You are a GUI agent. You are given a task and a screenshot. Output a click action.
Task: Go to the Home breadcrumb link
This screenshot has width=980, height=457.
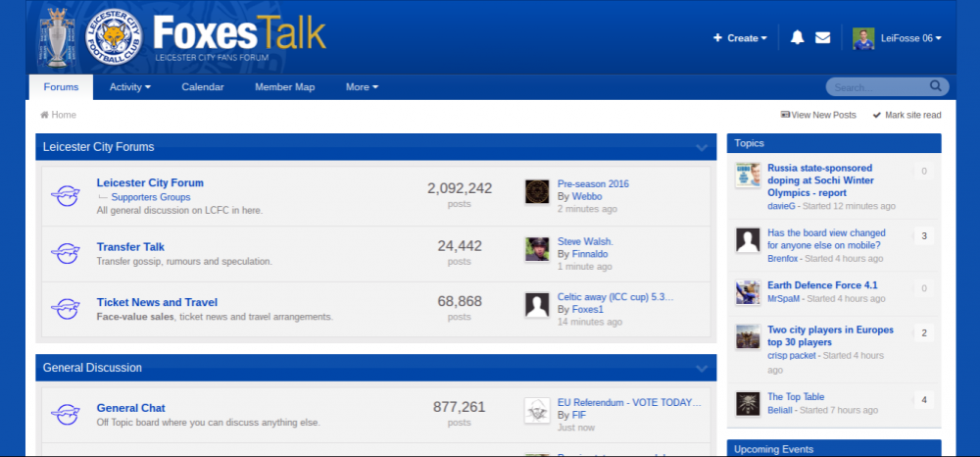point(58,115)
